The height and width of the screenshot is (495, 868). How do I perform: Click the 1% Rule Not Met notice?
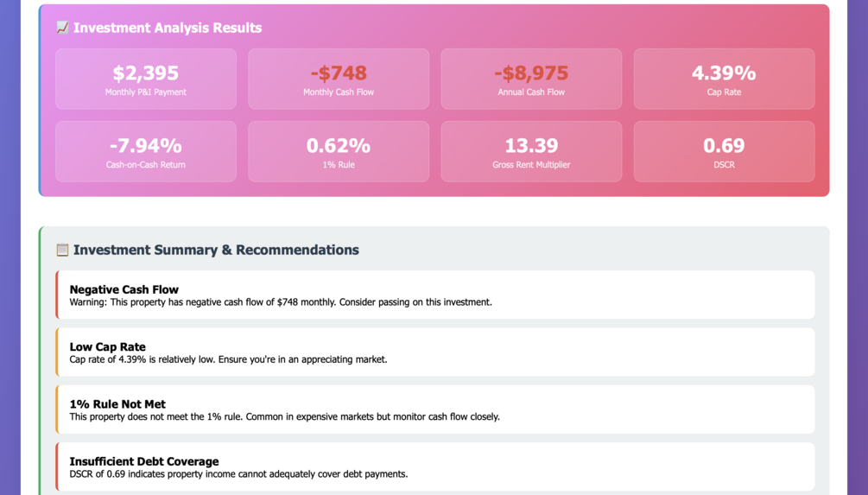(436, 409)
